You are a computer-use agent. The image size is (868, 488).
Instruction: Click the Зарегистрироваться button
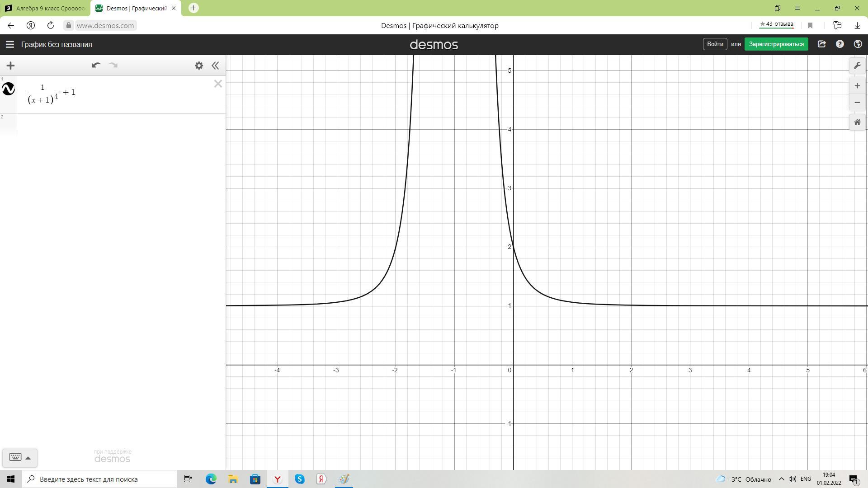click(x=776, y=44)
